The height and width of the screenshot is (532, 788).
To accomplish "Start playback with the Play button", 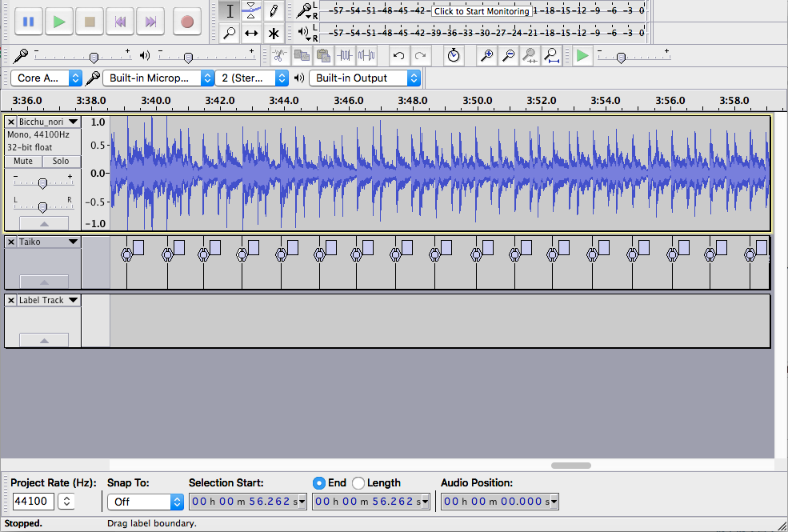I will point(59,22).
